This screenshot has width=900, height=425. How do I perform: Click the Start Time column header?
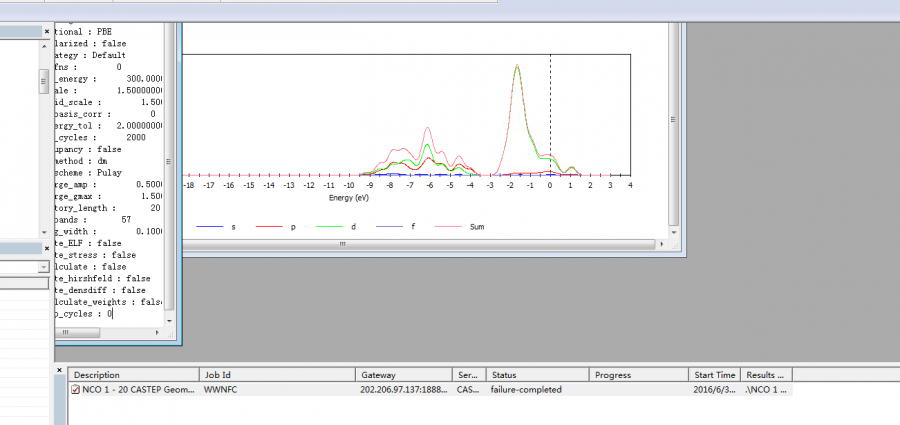coord(714,375)
